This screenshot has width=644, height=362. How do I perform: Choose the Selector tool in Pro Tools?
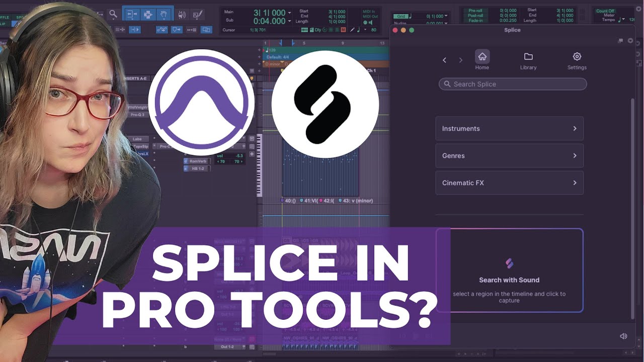[x=148, y=15]
